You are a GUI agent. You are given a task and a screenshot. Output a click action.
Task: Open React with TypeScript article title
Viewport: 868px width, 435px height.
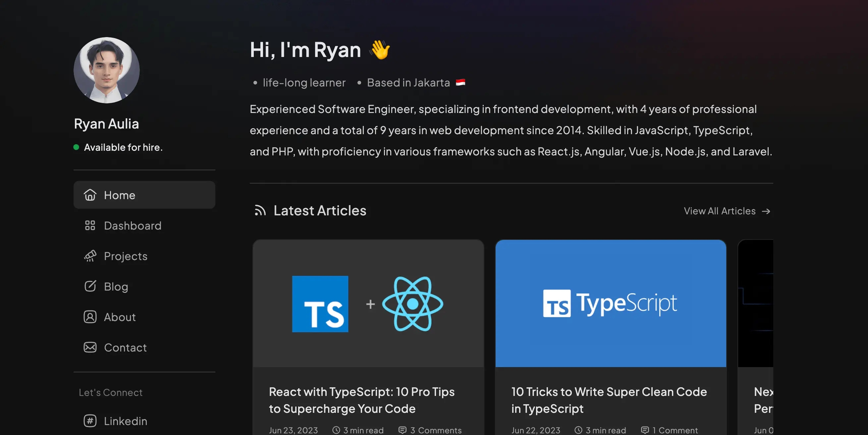click(361, 400)
